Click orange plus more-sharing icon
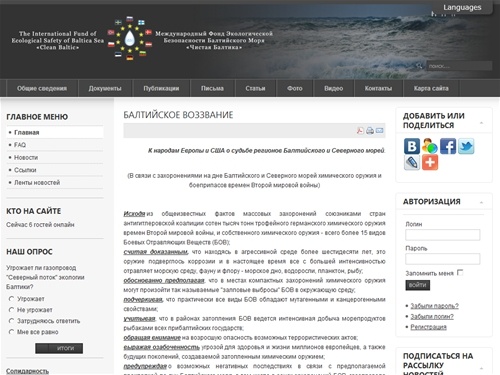This screenshot has width=500, height=375. [x=430, y=162]
